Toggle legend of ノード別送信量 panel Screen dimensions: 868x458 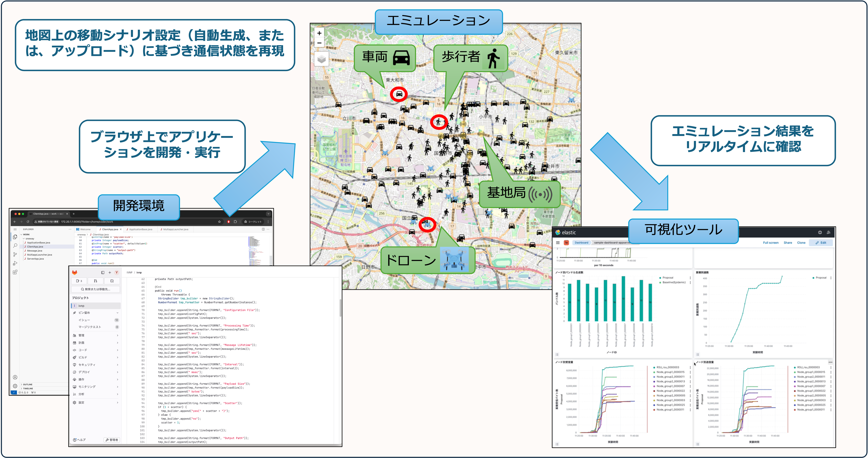698,444
